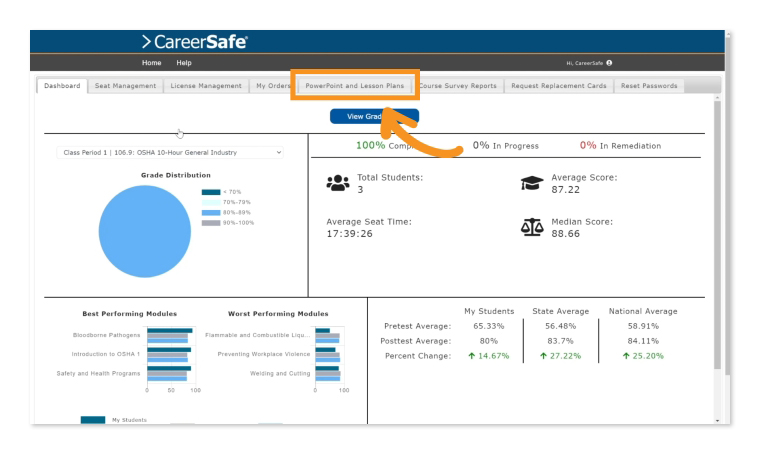
Task: Click the 83.7% state posttest cell
Action: click(560, 341)
